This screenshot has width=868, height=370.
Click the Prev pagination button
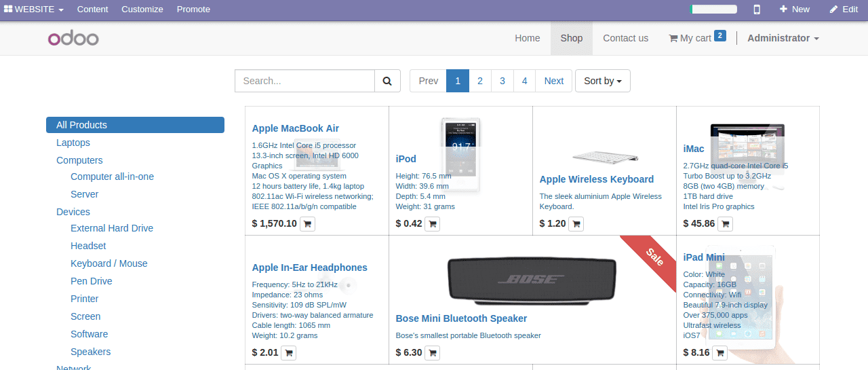(x=428, y=81)
